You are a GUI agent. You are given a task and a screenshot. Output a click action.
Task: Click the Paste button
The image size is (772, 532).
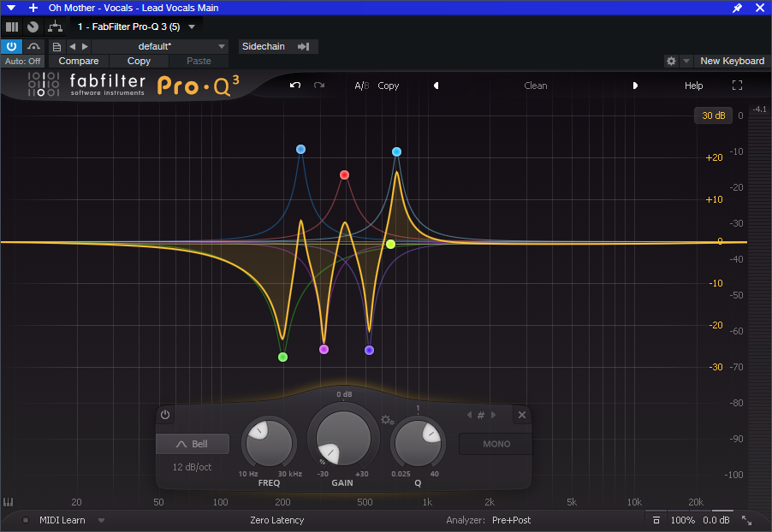pyautogui.click(x=199, y=61)
